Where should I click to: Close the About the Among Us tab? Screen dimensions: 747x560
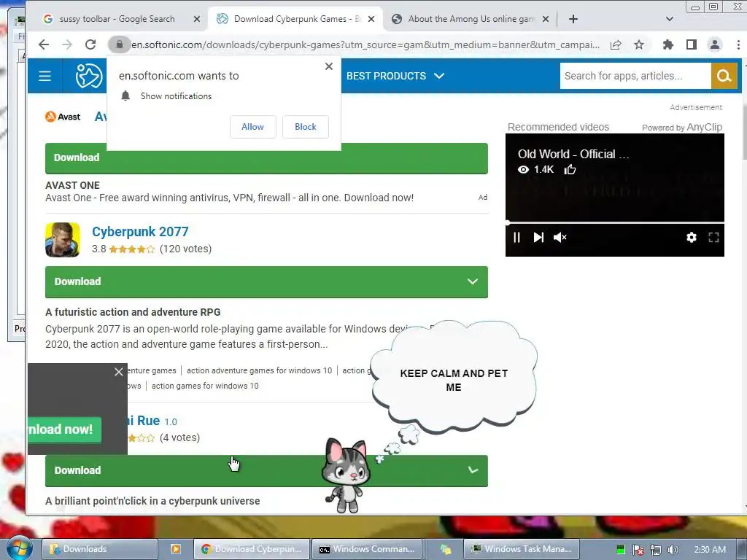coord(546,19)
